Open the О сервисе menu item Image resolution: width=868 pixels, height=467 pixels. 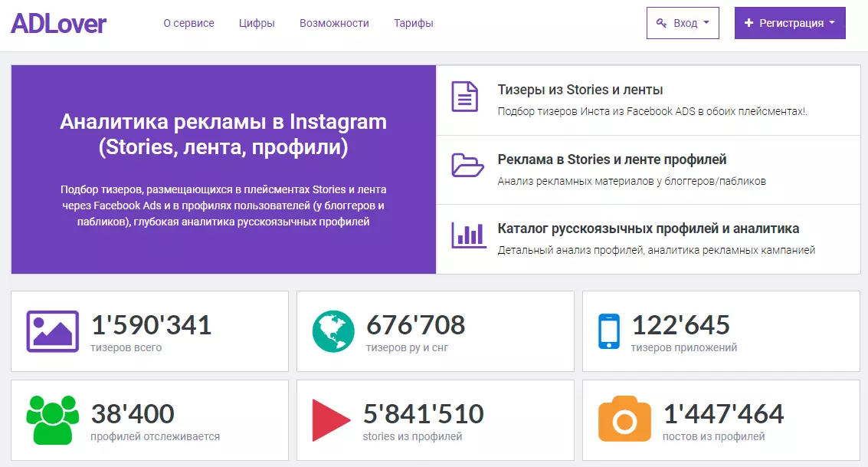pos(188,23)
